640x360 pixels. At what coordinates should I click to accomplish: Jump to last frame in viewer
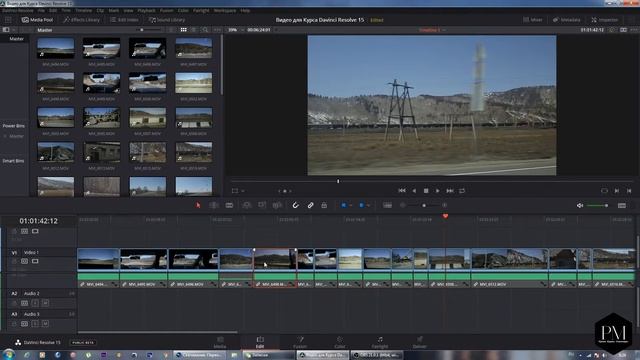click(450, 191)
